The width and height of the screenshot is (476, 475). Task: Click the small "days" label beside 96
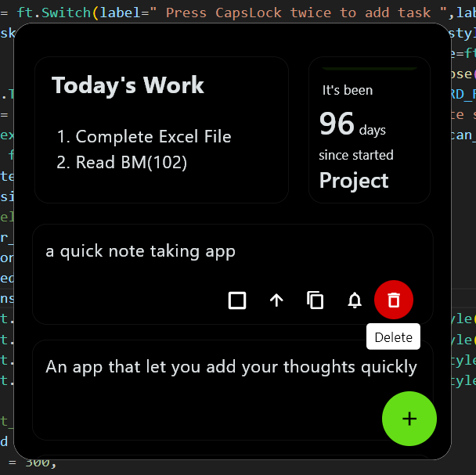373,130
